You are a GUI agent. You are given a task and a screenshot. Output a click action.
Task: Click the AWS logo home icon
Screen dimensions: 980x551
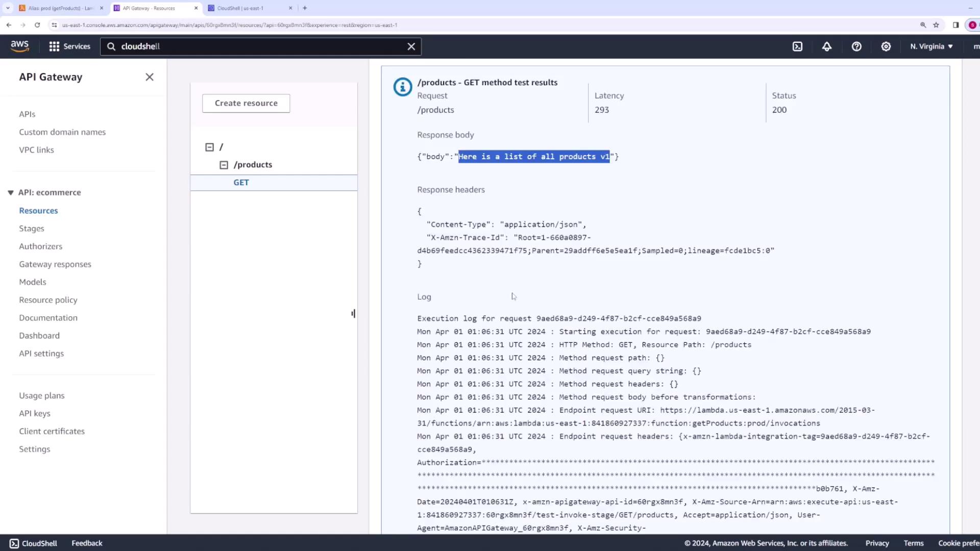pyautogui.click(x=19, y=46)
